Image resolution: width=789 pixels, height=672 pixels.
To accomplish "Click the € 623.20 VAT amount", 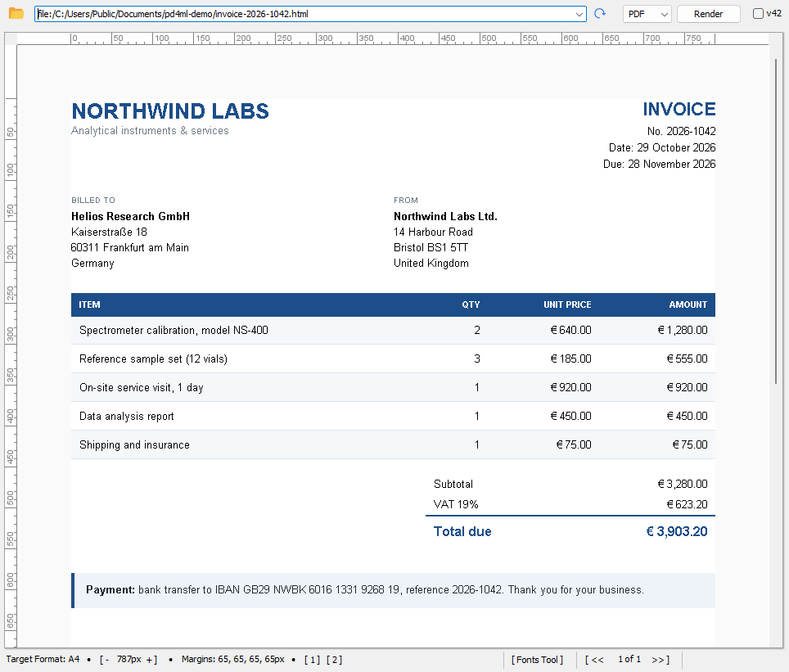I will 687,504.
